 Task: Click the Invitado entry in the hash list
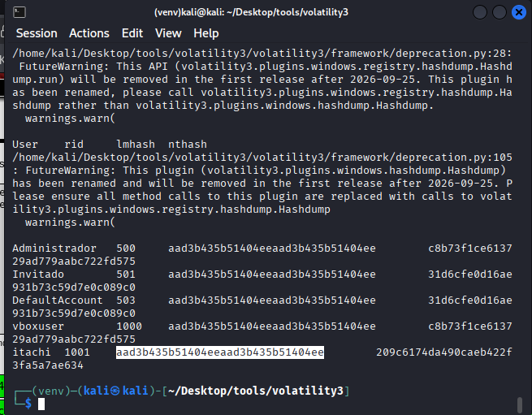(40, 275)
